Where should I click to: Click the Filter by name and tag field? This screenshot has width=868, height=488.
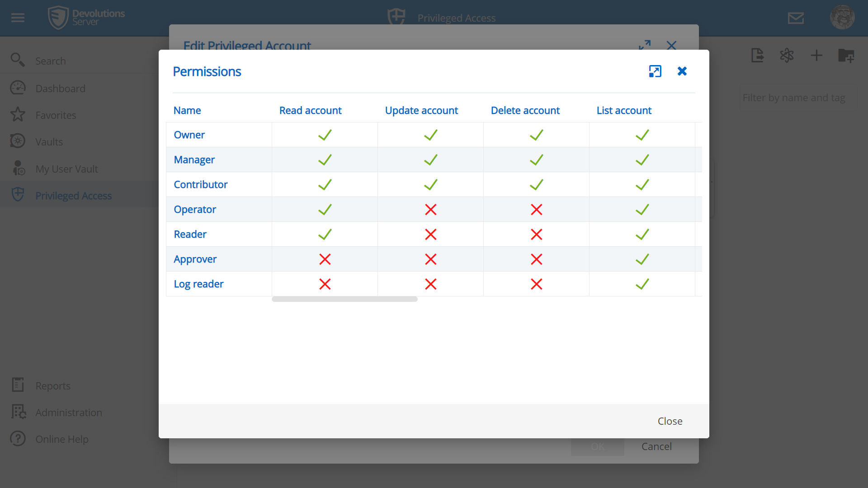coord(798,98)
